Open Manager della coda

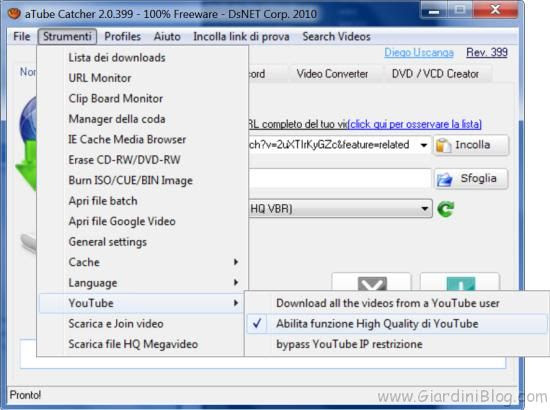[141, 119]
